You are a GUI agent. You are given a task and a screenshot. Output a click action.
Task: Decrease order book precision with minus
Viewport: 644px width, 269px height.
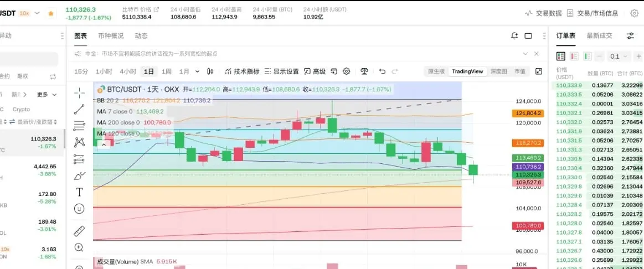[x=600, y=56]
